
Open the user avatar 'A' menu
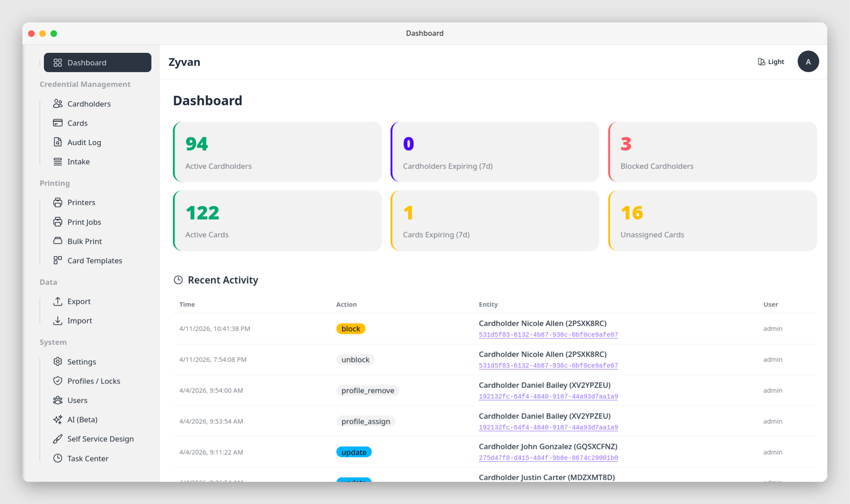point(808,62)
